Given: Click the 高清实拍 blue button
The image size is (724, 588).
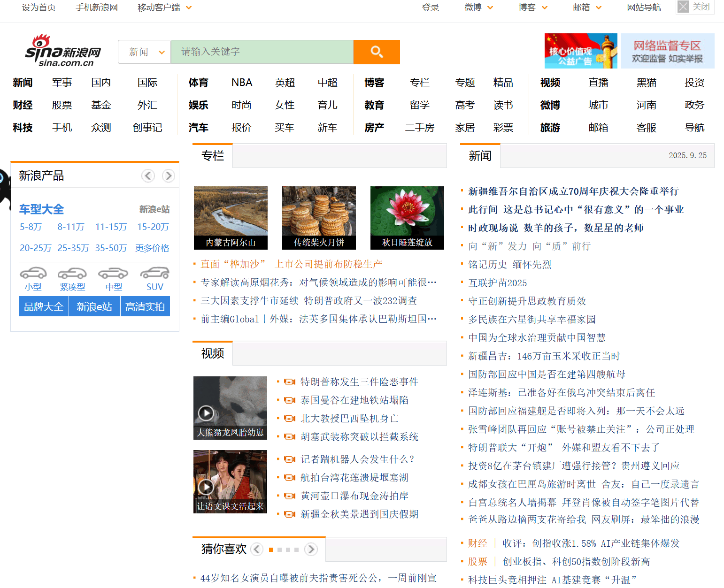Looking at the screenshot, I should pos(145,306).
